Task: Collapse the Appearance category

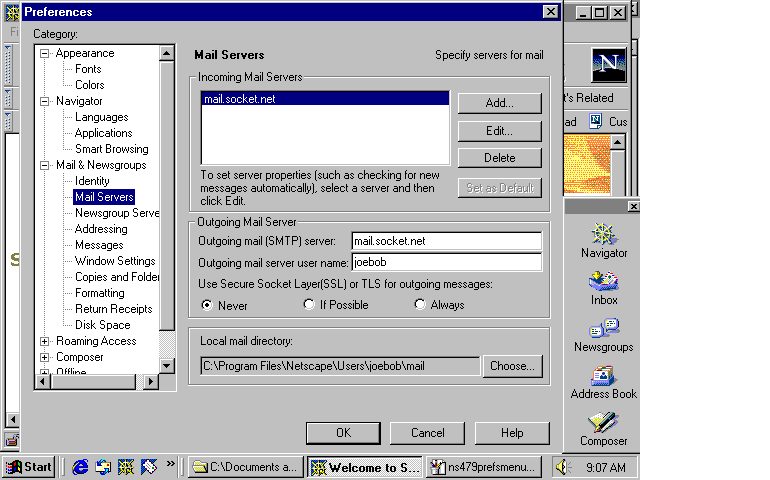Action: (x=44, y=53)
